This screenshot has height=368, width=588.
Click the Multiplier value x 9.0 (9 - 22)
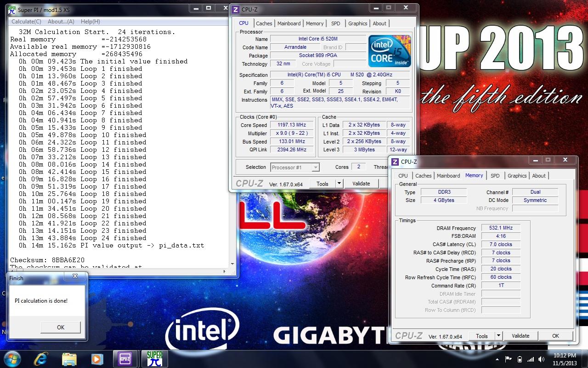tap(292, 133)
